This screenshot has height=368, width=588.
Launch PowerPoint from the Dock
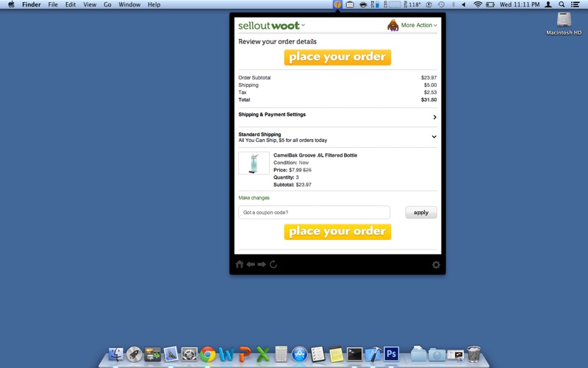[245, 354]
